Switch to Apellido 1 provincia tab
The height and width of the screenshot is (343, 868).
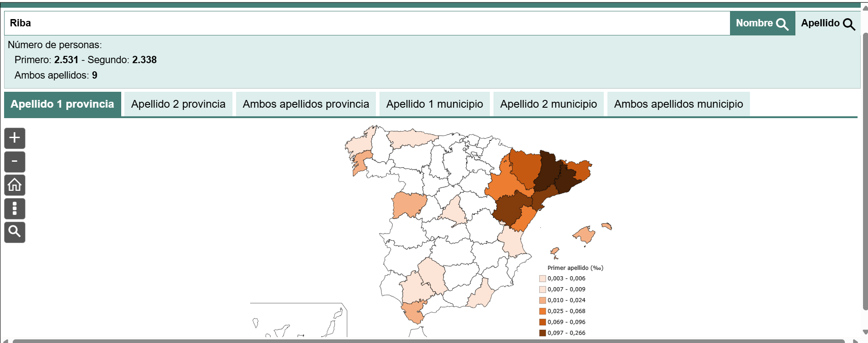[63, 104]
